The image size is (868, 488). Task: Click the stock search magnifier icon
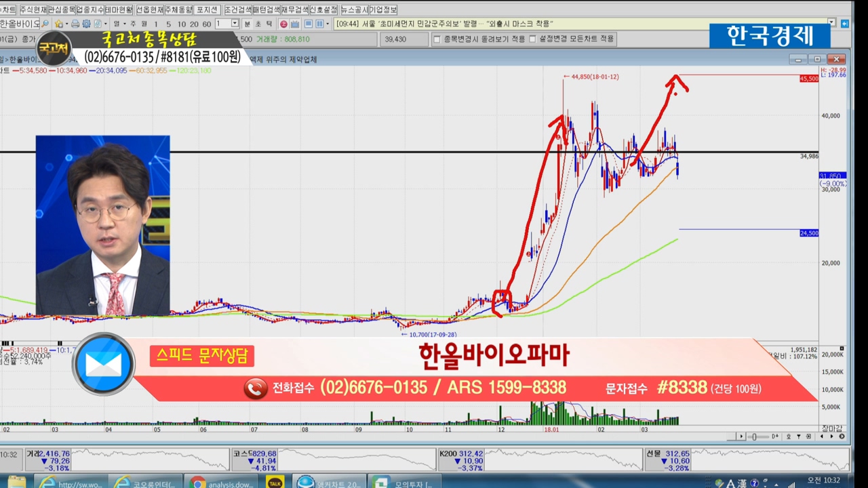click(x=46, y=24)
